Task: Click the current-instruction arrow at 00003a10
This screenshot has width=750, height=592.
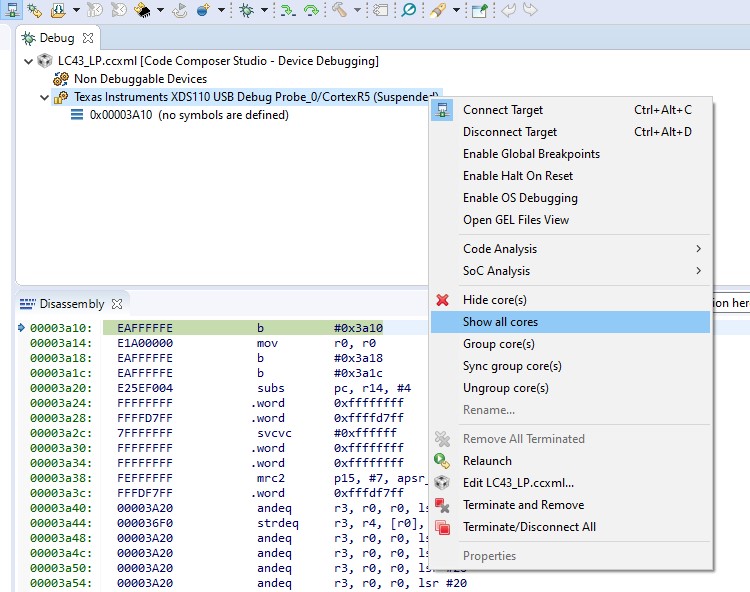Action: [21, 328]
